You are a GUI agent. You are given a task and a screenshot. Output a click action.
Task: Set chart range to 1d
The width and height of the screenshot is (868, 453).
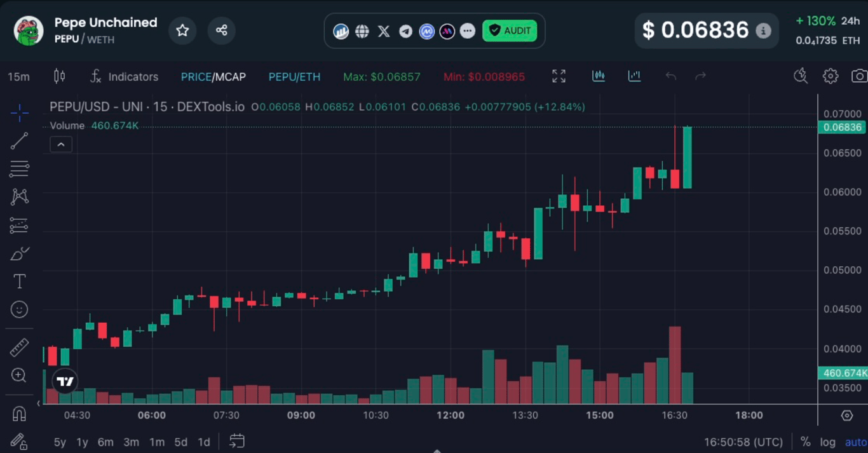(x=204, y=442)
